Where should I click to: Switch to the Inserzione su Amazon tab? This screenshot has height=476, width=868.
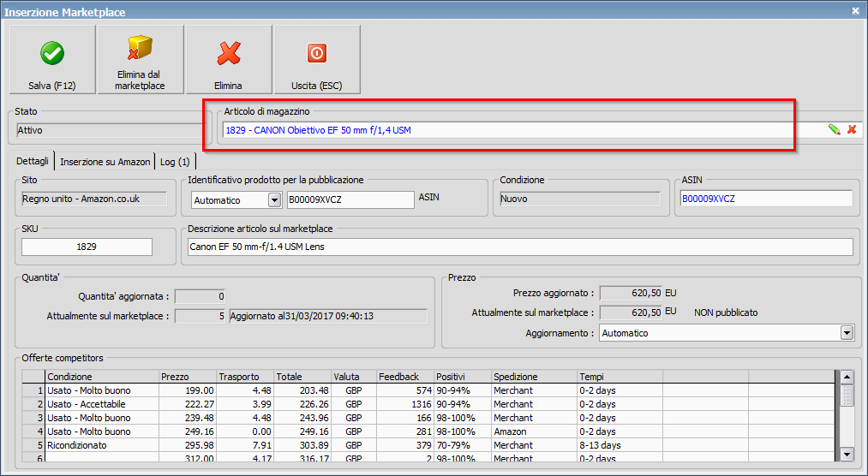click(105, 161)
